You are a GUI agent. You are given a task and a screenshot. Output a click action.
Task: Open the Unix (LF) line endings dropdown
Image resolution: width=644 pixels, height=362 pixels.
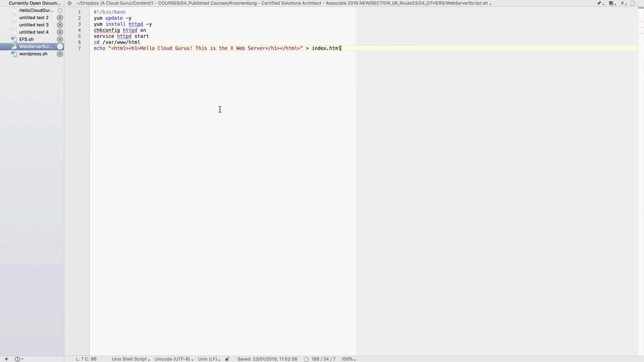pos(209,359)
